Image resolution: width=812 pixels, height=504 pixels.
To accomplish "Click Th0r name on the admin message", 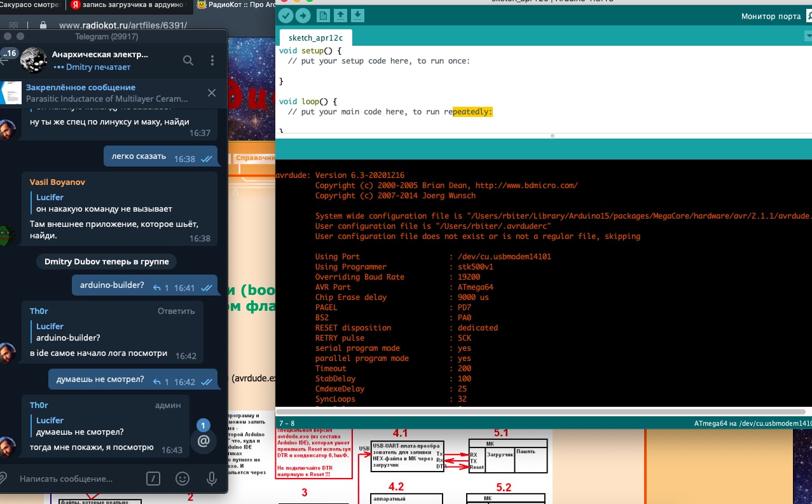I will click(x=39, y=405).
